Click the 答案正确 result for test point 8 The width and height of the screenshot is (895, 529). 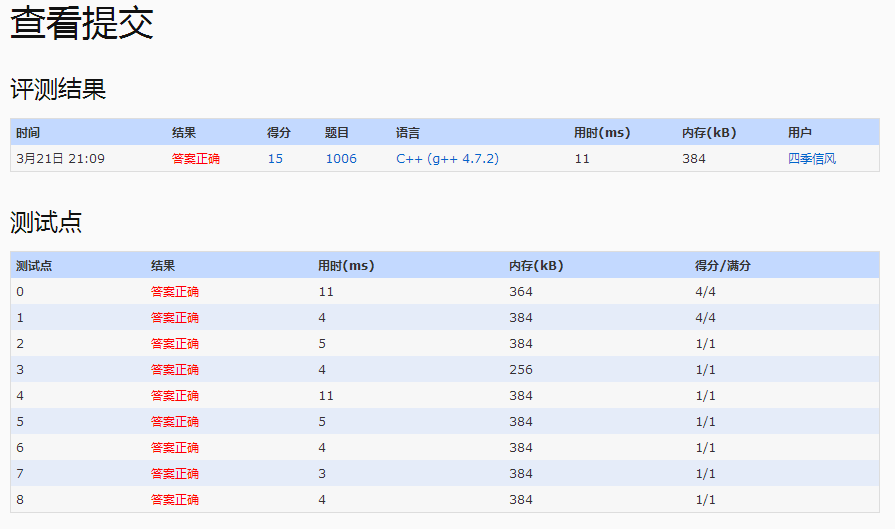coord(175,500)
